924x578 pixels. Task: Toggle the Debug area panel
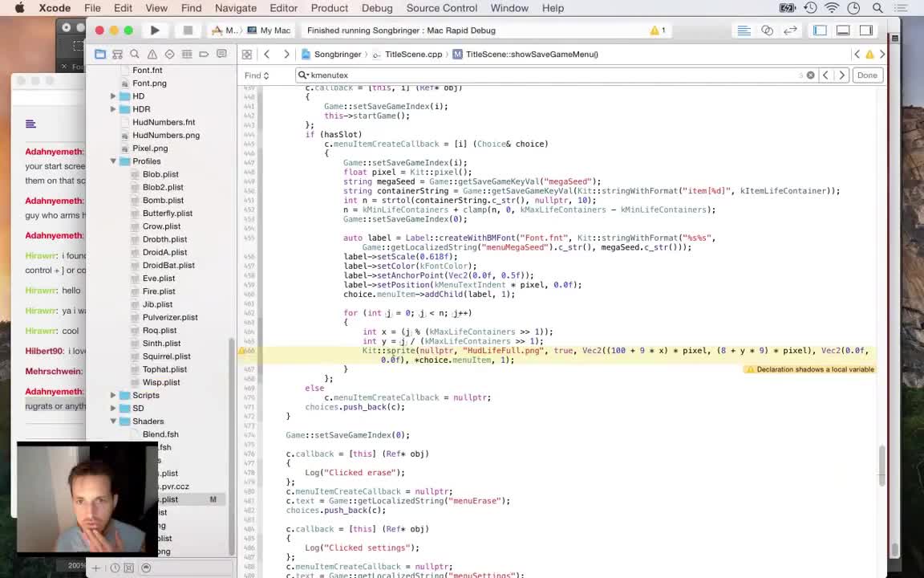843,31
